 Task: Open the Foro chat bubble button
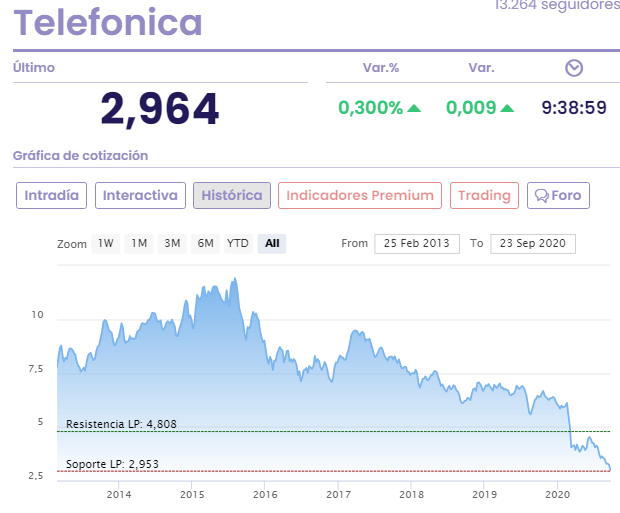click(x=558, y=195)
